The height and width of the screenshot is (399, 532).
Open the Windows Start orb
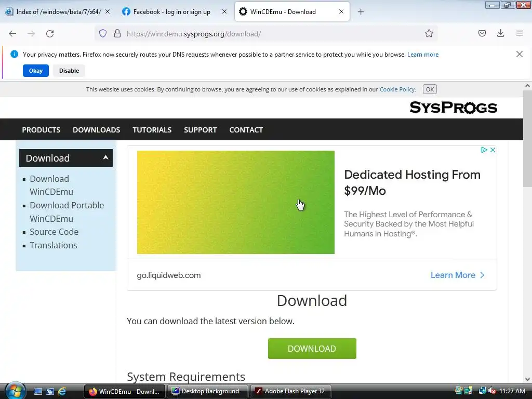(x=15, y=391)
